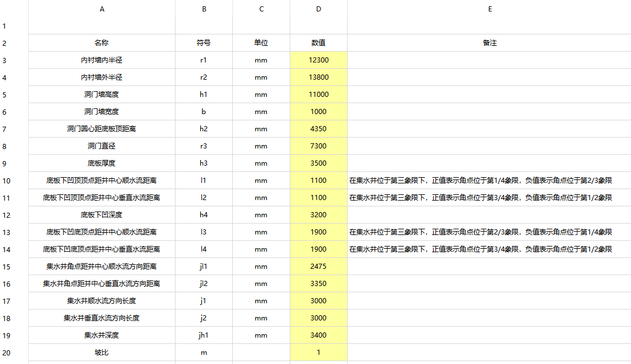
Task: Click the remark cell in row 10
Action: click(481, 181)
